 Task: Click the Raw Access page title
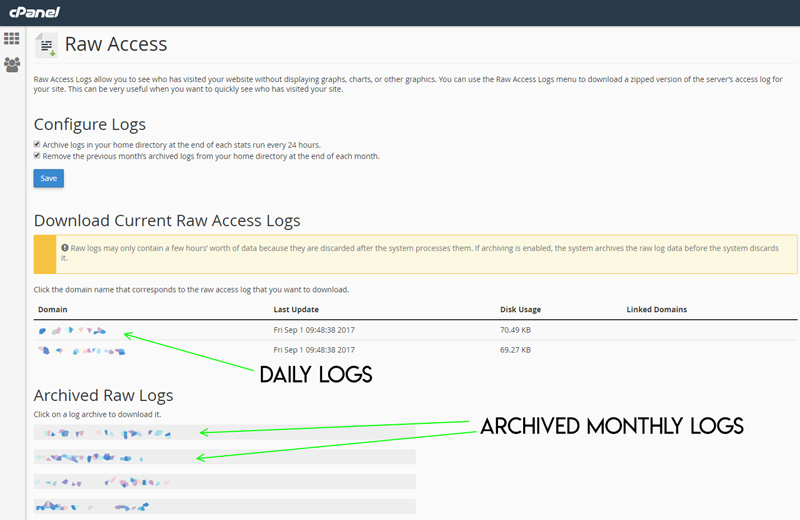pos(116,44)
